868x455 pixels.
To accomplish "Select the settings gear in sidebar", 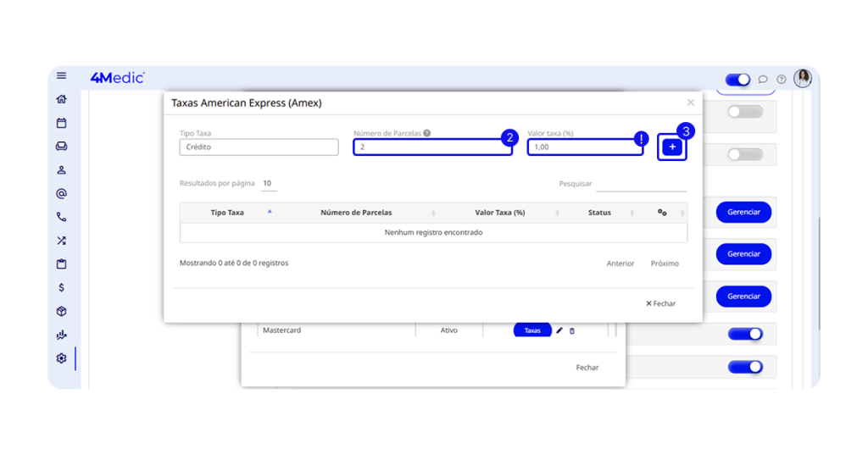I will pyautogui.click(x=61, y=358).
